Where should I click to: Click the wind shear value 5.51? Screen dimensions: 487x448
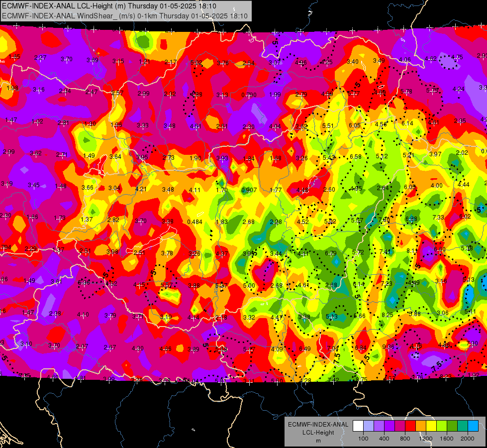coord(328,126)
